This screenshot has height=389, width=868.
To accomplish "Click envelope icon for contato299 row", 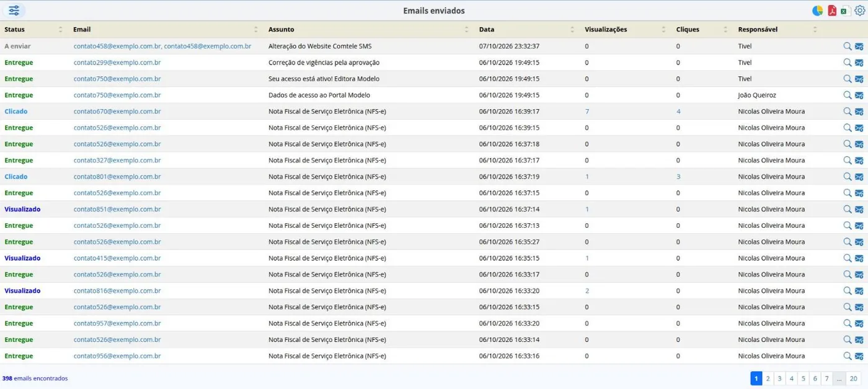I will 859,63.
